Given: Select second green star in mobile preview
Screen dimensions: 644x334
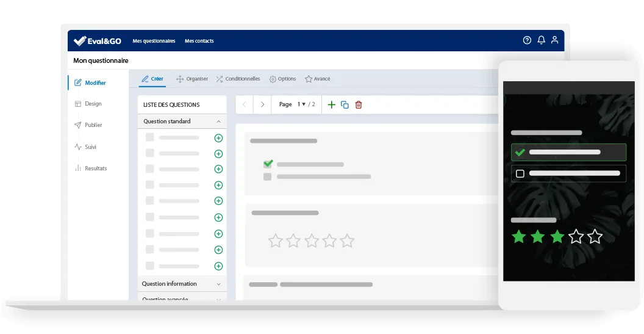Looking at the screenshot, I should pos(538,237).
